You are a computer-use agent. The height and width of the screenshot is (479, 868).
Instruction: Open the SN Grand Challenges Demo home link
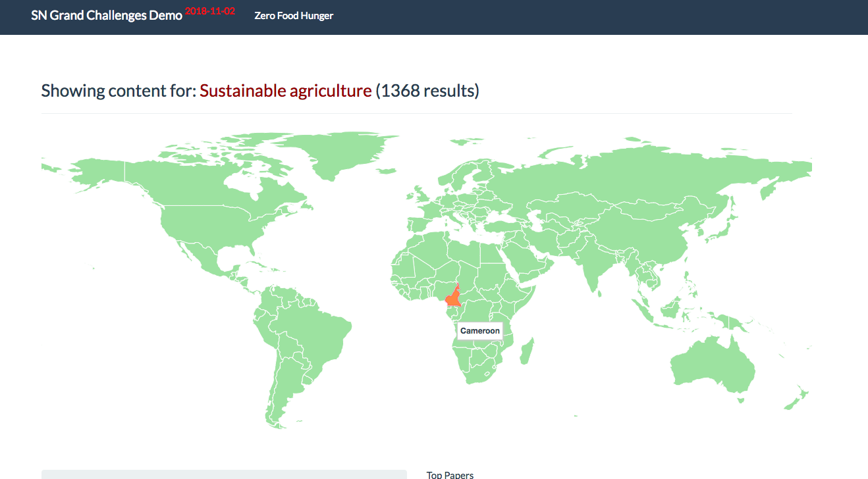pos(107,16)
